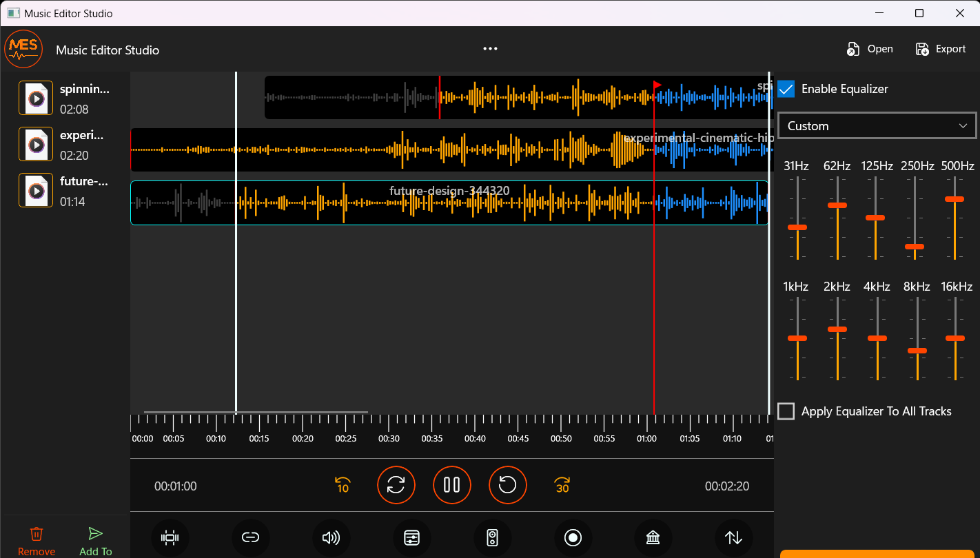Expand the overflow menu with three dots
This screenshot has height=558, width=980.
click(490, 48)
